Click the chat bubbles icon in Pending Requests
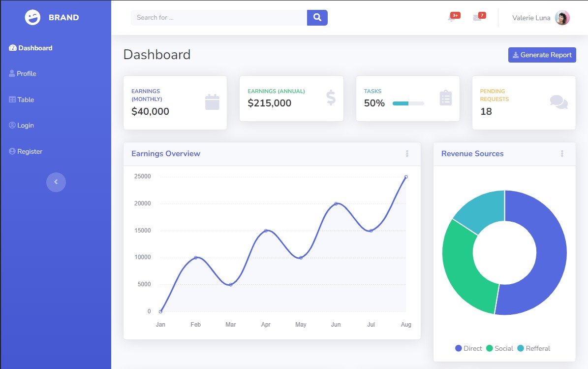588x369 pixels. click(x=558, y=102)
